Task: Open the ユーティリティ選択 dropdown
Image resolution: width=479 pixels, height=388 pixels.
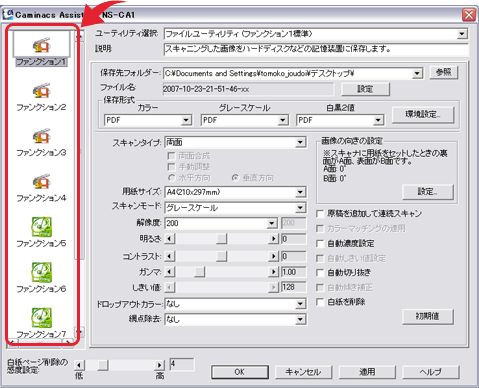Action: pyautogui.click(x=462, y=34)
